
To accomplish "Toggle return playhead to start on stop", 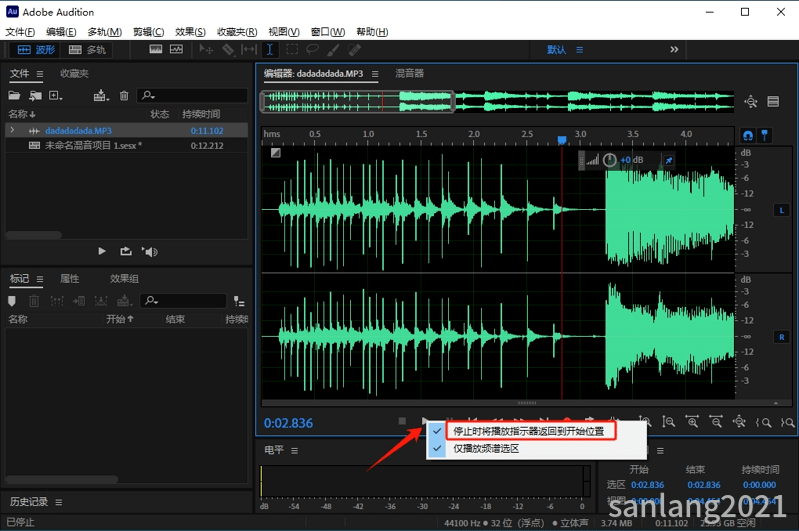I will (x=528, y=431).
